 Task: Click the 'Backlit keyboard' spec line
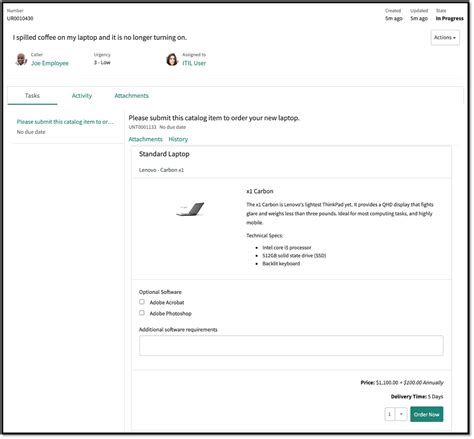click(281, 264)
